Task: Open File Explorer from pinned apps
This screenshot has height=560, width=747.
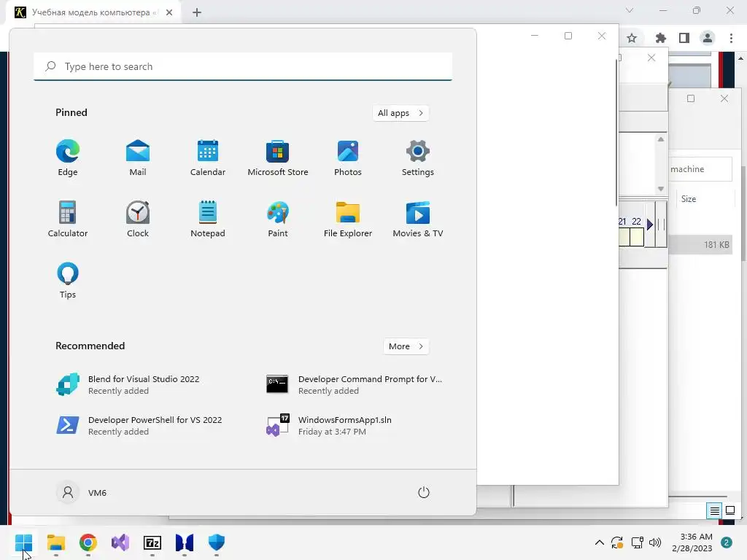Action: tap(348, 219)
